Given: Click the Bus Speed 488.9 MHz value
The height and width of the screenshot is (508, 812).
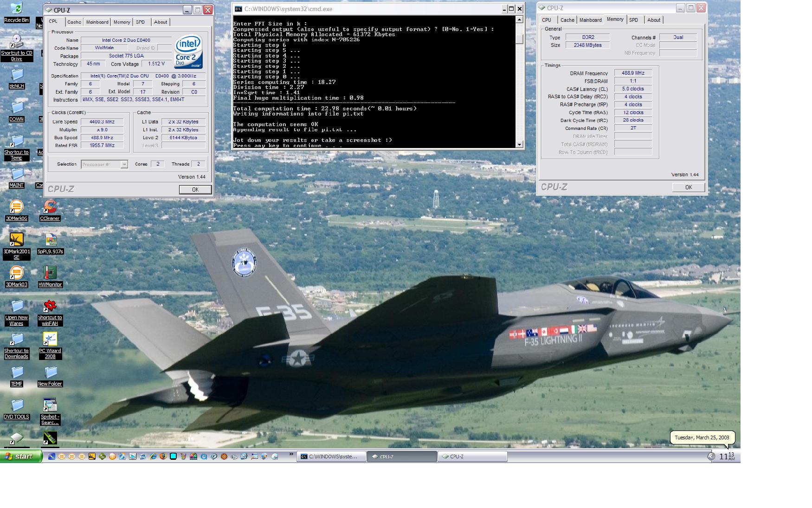Looking at the screenshot, I should (102, 137).
